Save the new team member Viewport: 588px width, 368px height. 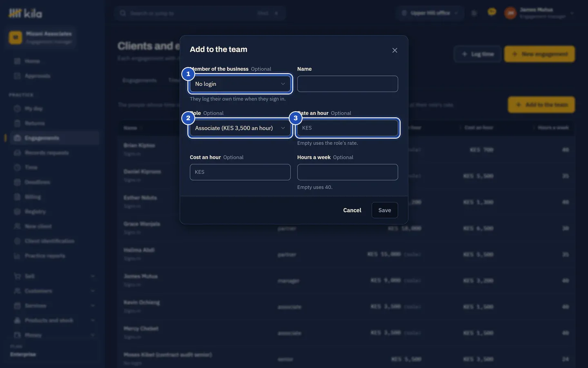(385, 210)
